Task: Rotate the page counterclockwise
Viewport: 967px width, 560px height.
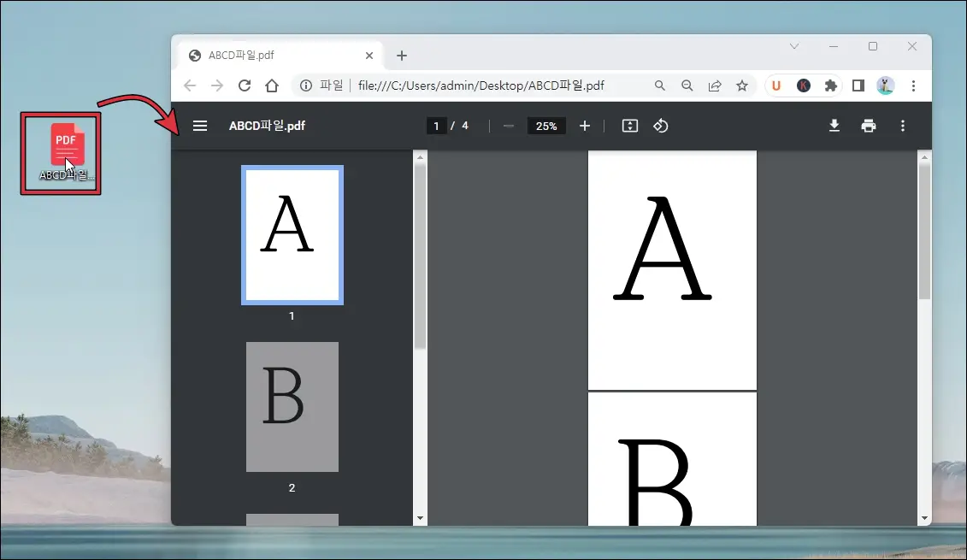Action: (660, 126)
